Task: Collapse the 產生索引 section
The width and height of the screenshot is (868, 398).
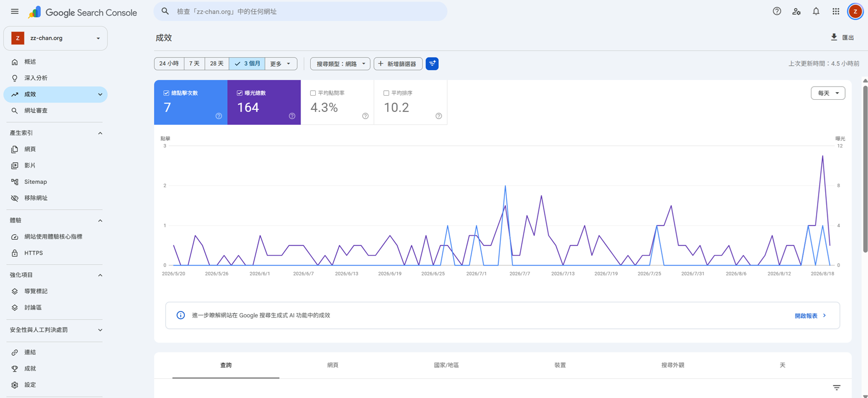Action: point(100,133)
